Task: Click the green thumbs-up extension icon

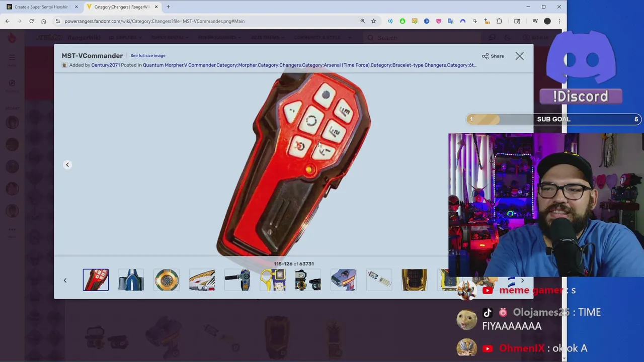Action: pos(403,21)
